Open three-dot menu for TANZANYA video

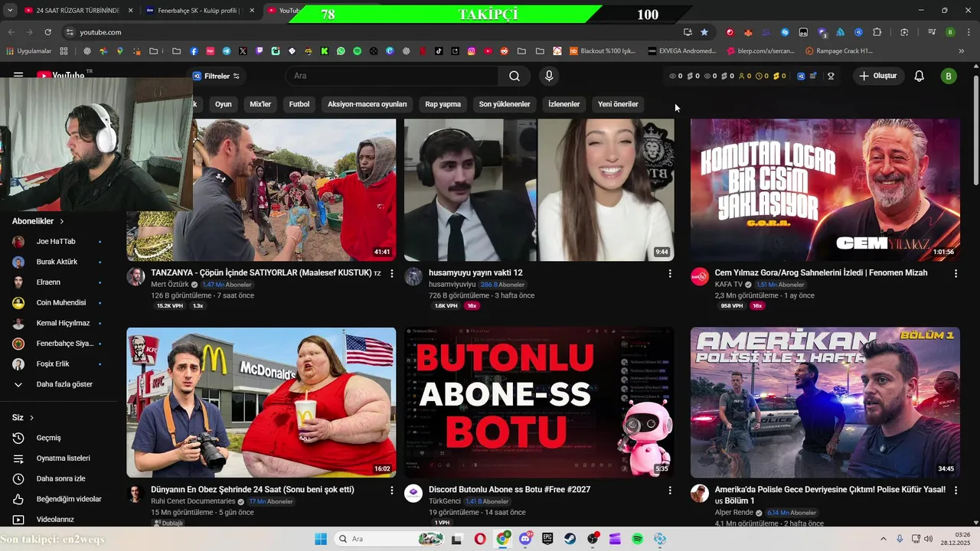[392, 273]
